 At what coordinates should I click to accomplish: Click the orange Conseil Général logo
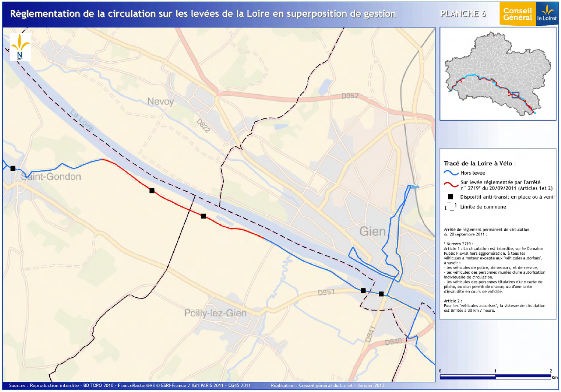[x=518, y=14]
